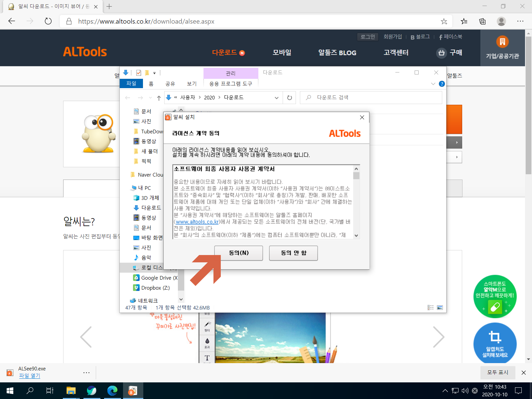Open the browser collections icon
This screenshot has width=532, height=399.
click(482, 21)
